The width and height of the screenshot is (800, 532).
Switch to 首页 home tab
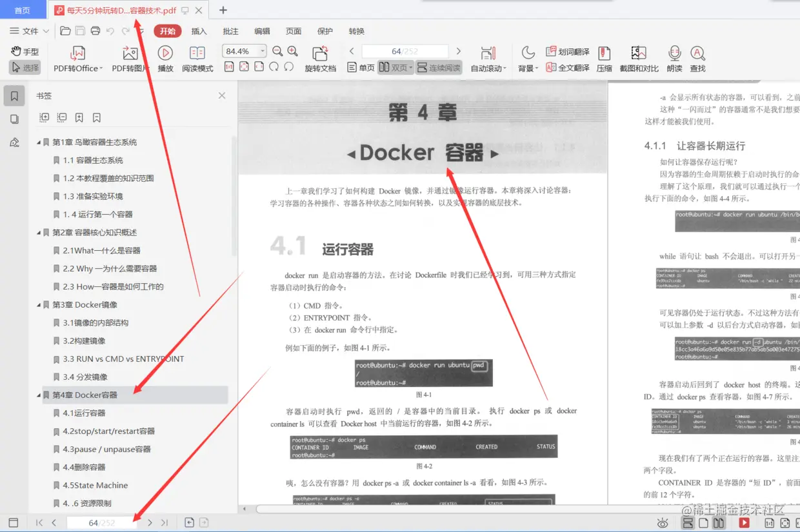point(23,10)
